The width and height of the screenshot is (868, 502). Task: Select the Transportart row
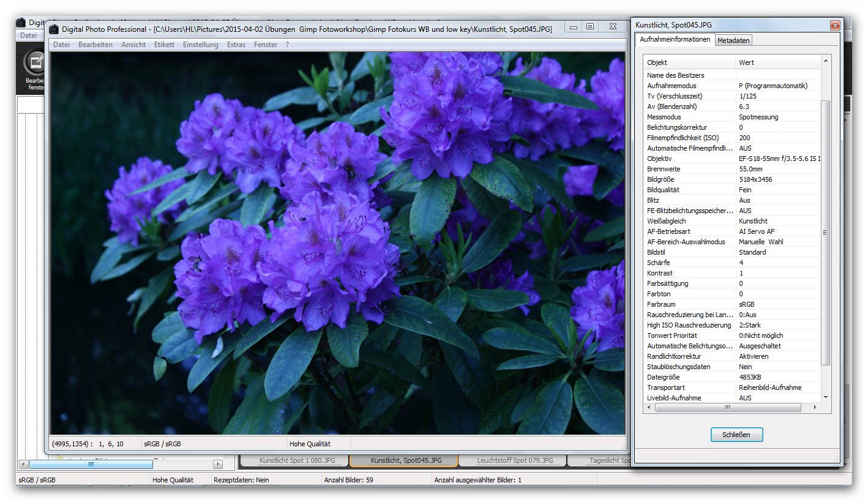tap(732, 388)
